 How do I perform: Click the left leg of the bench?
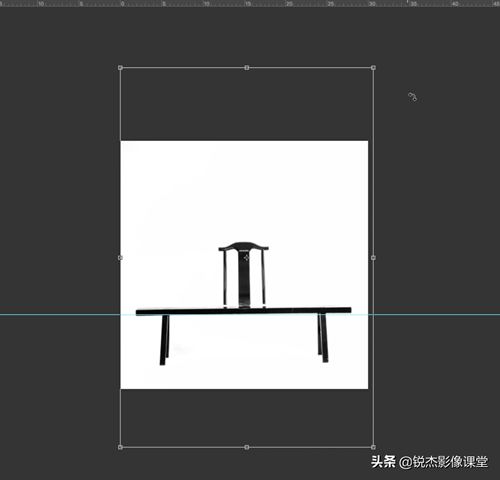click(x=164, y=340)
